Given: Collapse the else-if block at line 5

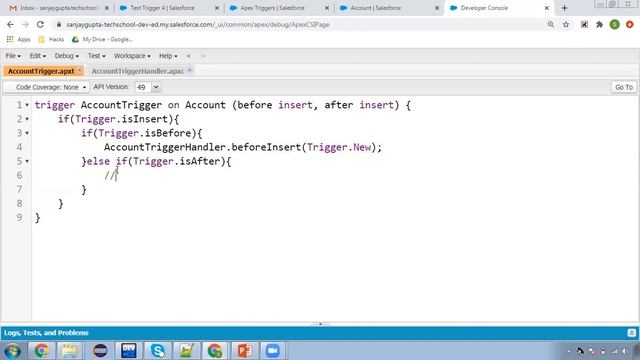Looking at the screenshot, I should click(x=27, y=161).
